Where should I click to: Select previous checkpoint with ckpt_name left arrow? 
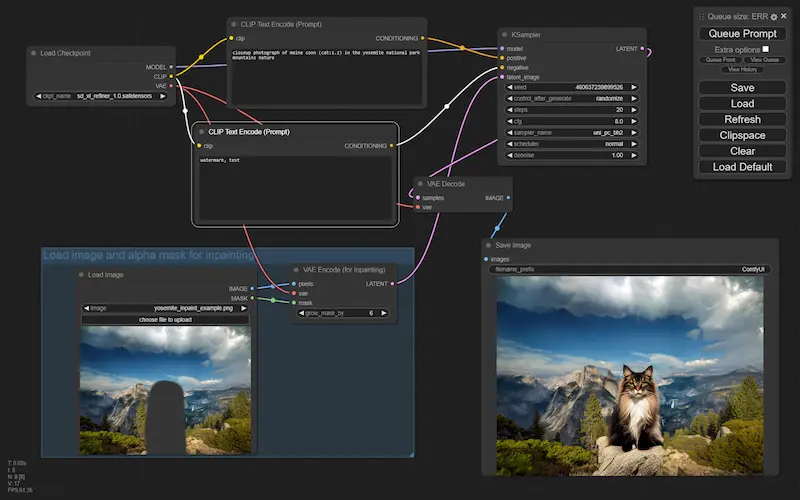point(38,96)
